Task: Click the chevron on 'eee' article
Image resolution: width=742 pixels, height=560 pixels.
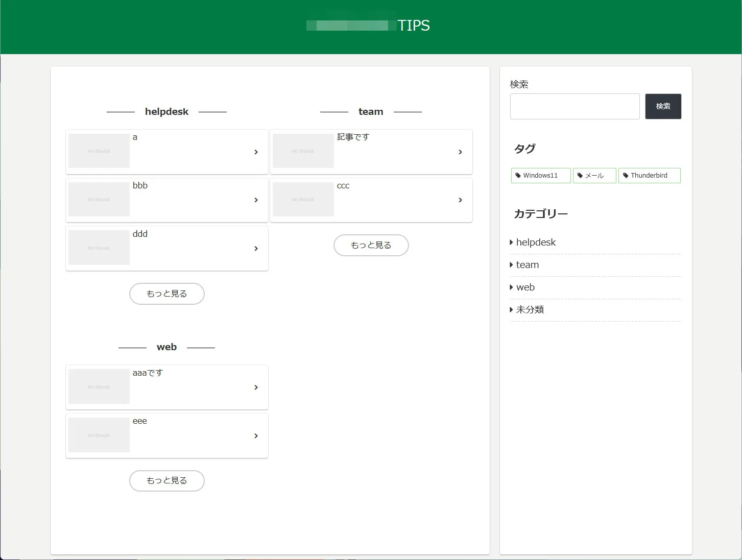Action: click(x=256, y=436)
